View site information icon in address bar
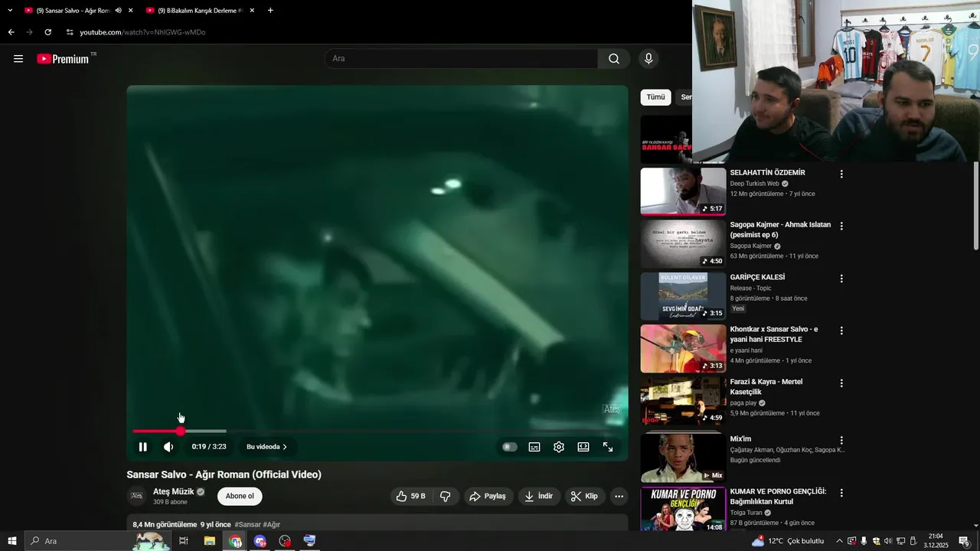The width and height of the screenshot is (980, 551). click(x=70, y=32)
